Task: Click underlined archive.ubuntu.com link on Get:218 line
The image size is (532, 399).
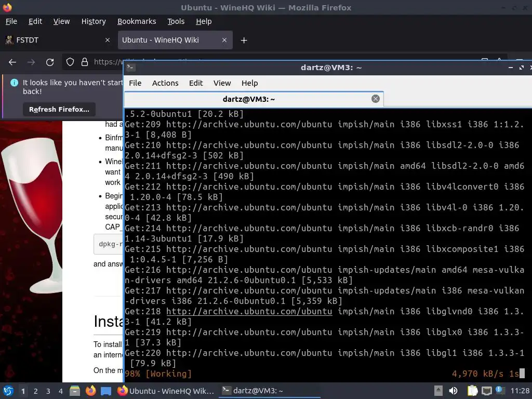Action: coord(249,312)
